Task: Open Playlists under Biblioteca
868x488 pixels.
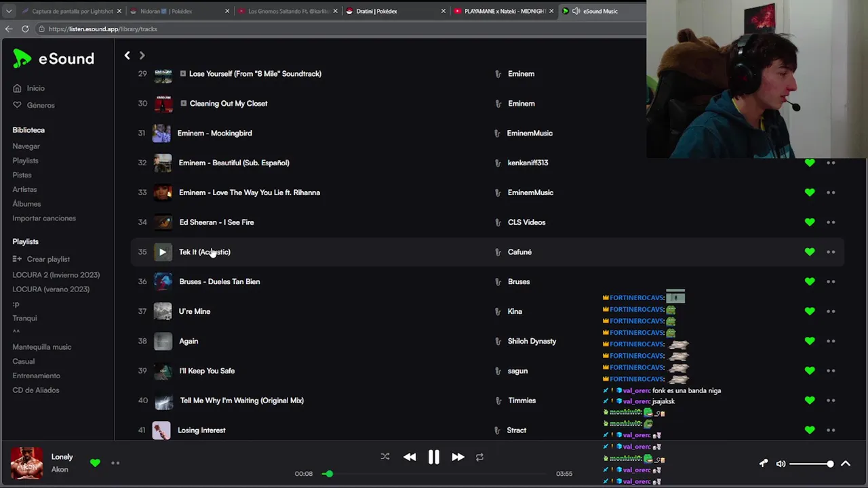Action: coord(25,161)
